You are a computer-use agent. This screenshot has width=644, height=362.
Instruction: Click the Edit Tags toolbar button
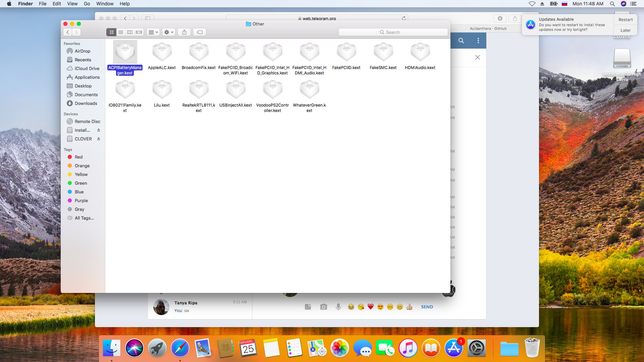point(200,32)
